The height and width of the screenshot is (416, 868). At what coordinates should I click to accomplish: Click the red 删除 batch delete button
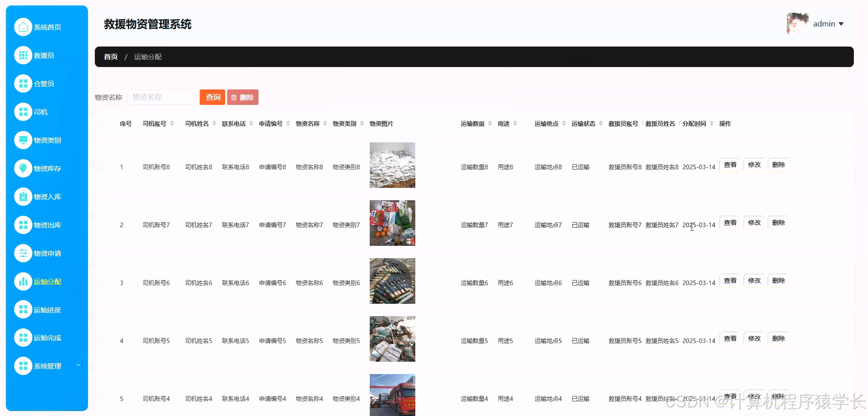click(x=243, y=97)
